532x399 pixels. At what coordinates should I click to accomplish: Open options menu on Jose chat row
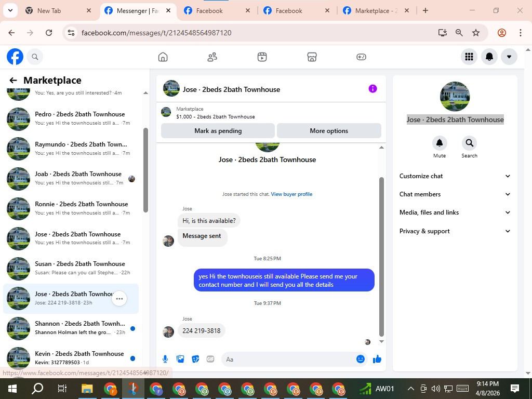(x=119, y=299)
